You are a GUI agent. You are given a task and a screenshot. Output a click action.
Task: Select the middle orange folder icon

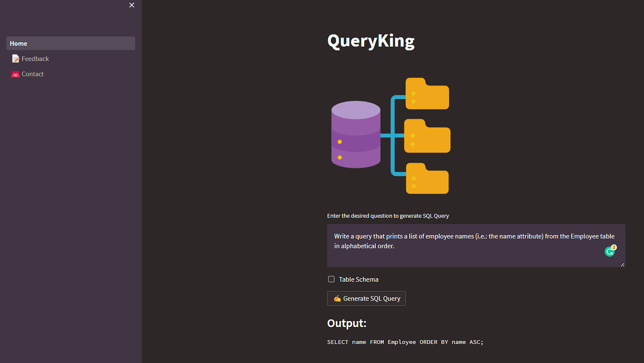click(427, 136)
